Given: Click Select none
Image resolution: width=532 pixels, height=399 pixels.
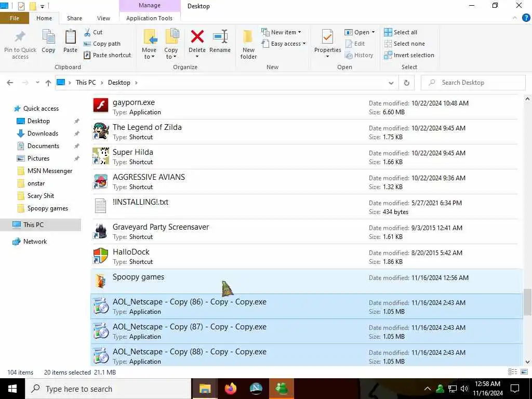Looking at the screenshot, I should click(404, 44).
